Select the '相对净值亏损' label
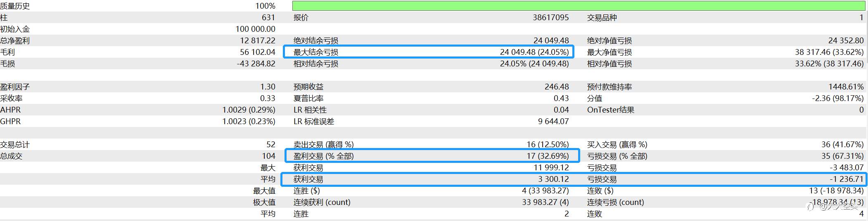The height and width of the screenshot is (221, 868). coord(609,63)
